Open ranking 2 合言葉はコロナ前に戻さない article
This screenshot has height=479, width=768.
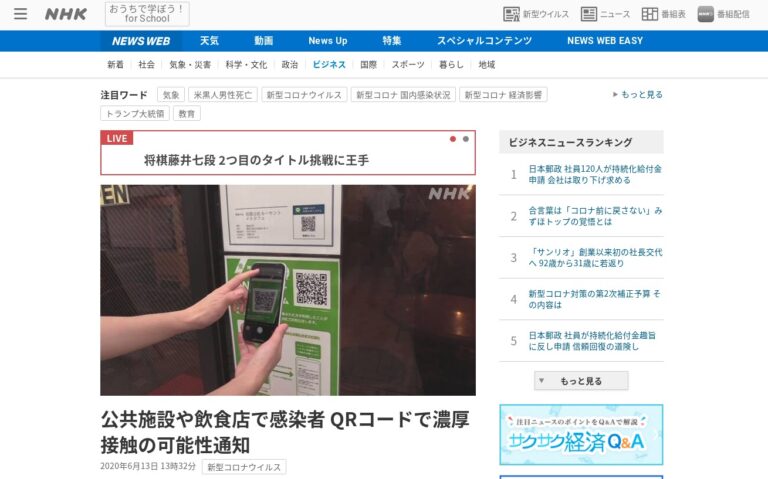(595, 216)
